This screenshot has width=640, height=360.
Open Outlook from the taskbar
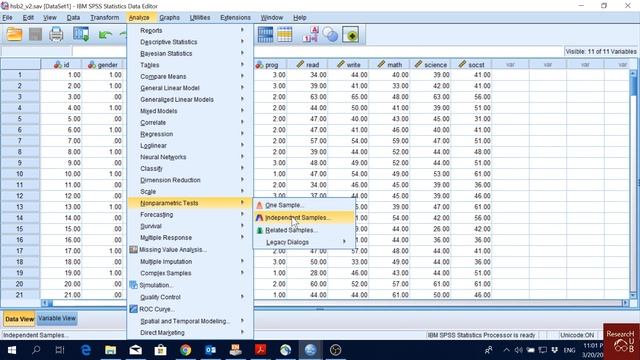point(210,350)
